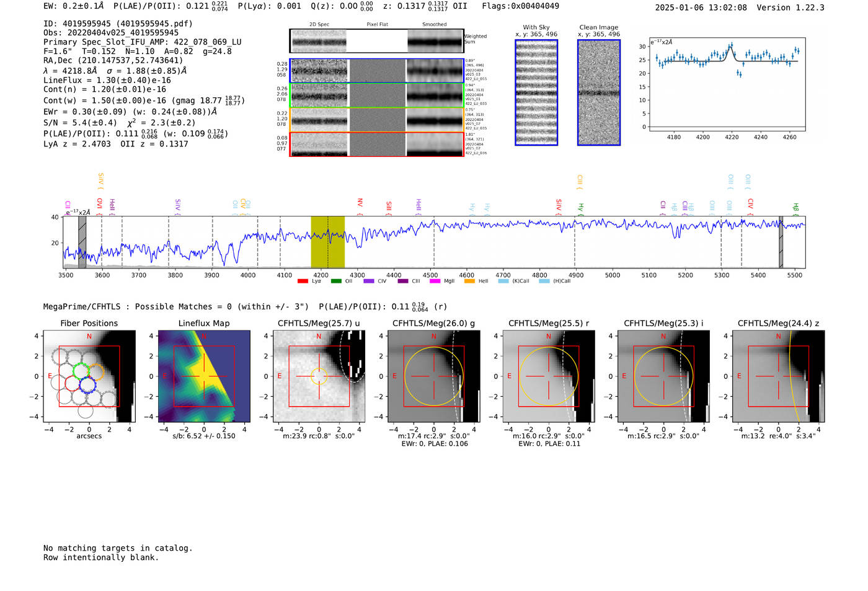Click the Flags:0x00404049 header text
This screenshot has width=868, height=591.
[x=520, y=6]
